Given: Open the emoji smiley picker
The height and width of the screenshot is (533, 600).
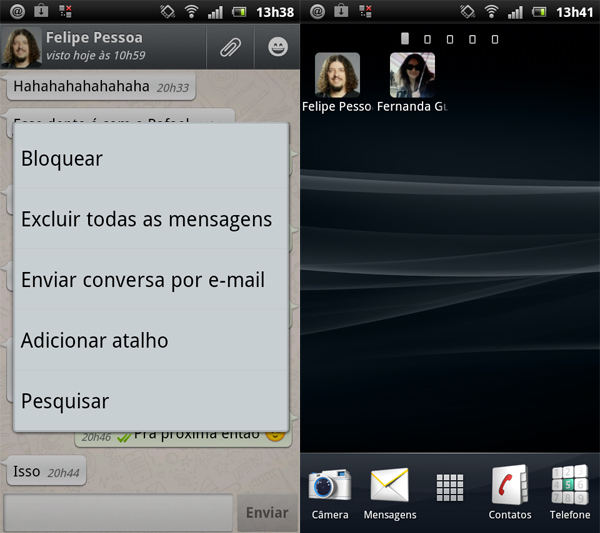Looking at the screenshot, I should [277, 46].
